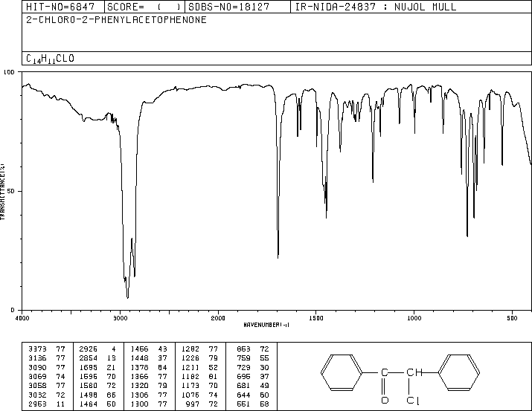Viewport: 532px width, 411px height.
Task: Select the C14H11ClO molecular formula
Action: pyautogui.click(x=50, y=59)
